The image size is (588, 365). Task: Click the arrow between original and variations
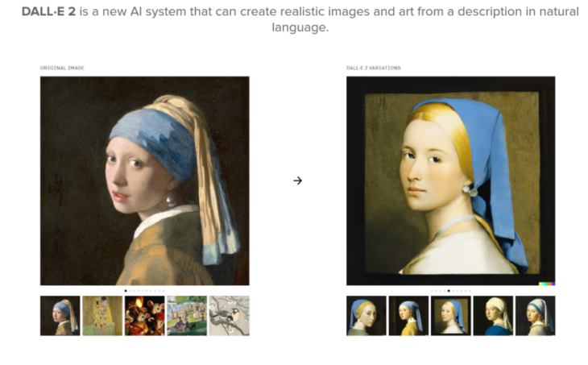click(x=297, y=180)
